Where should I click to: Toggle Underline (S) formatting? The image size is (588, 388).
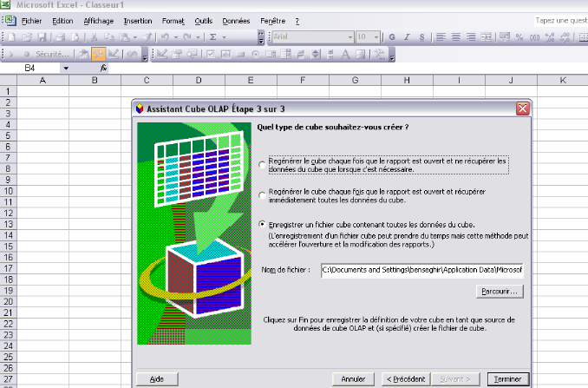(421, 37)
